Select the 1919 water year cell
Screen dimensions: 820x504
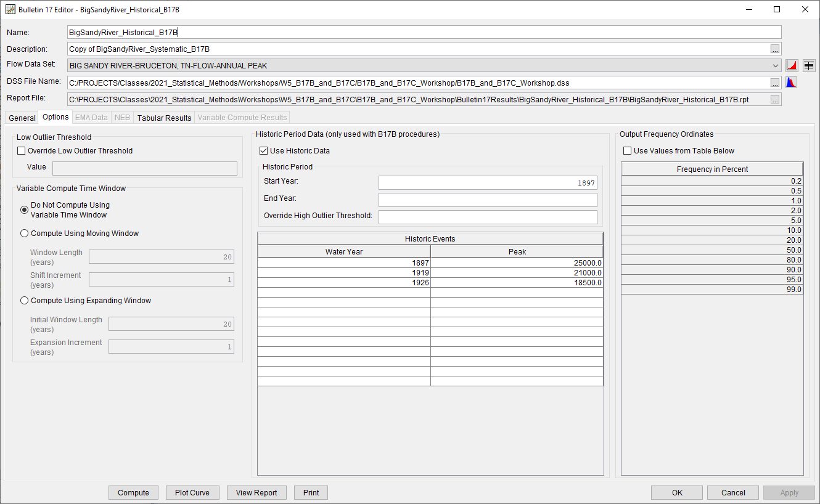(x=344, y=273)
